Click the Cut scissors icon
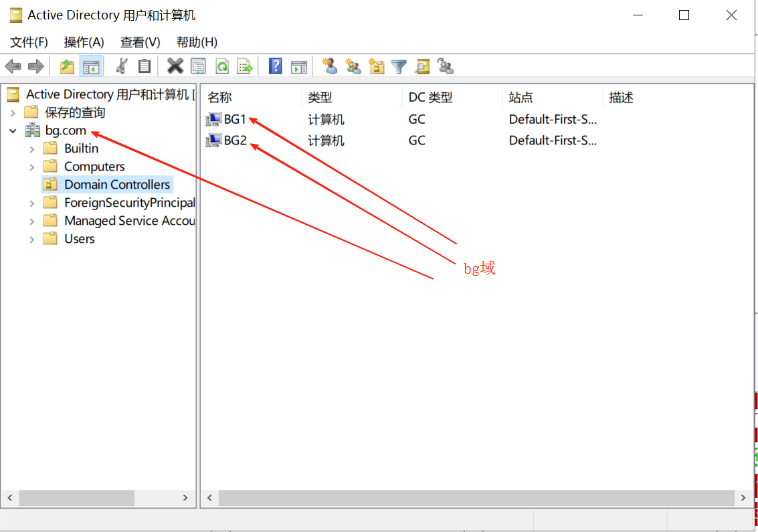Screen dimensions: 758x532 pos(122,66)
